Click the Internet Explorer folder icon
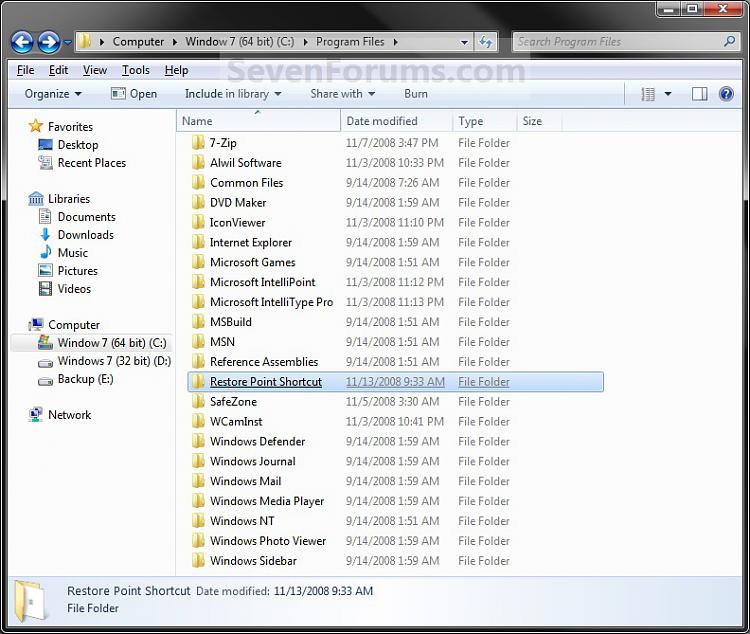The height and width of the screenshot is (634, 750). point(198,243)
